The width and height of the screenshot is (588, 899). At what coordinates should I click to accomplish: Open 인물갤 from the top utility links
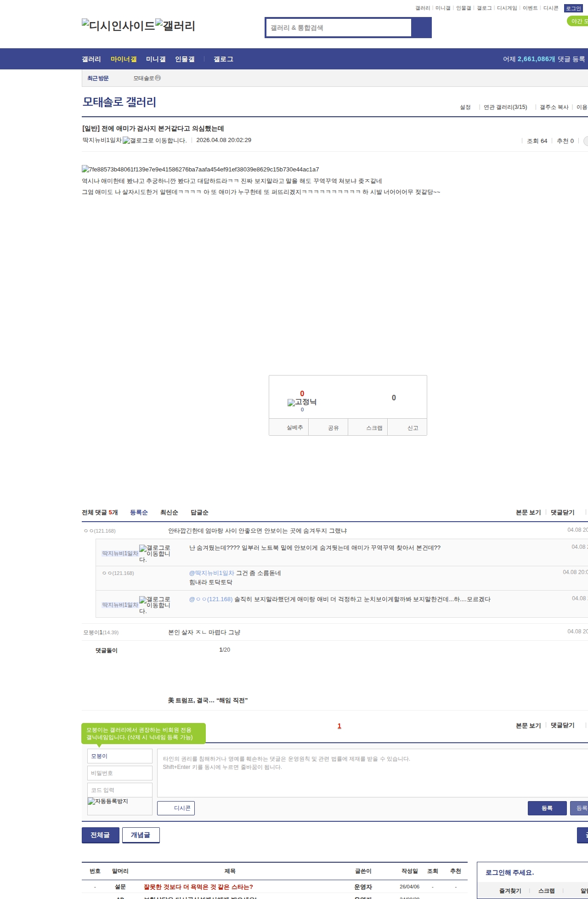pyautogui.click(x=464, y=8)
